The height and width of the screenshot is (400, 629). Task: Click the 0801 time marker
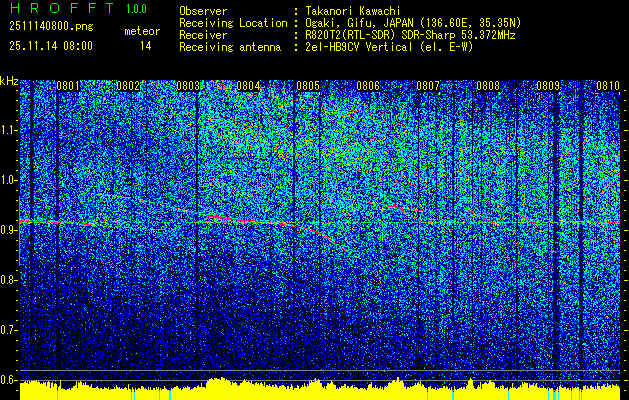[69, 87]
